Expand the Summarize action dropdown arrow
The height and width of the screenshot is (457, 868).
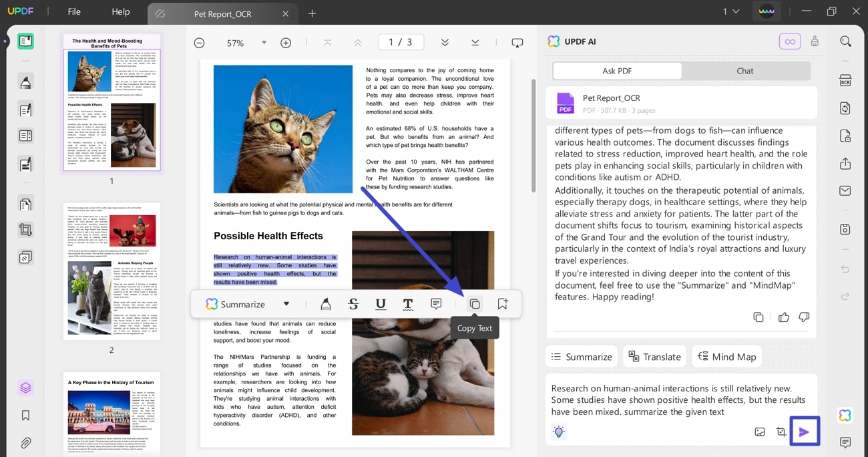click(286, 304)
